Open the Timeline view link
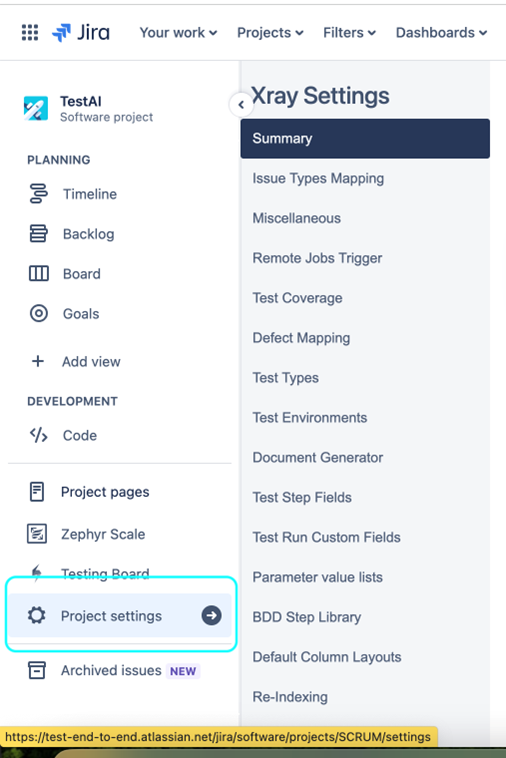The height and width of the screenshot is (758, 506). pos(90,194)
